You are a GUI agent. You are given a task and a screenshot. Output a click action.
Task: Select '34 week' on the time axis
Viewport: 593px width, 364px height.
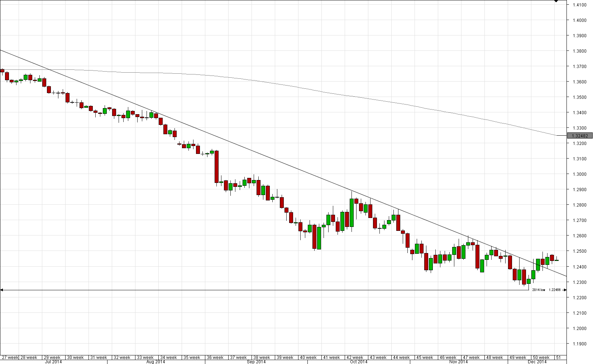(168, 357)
